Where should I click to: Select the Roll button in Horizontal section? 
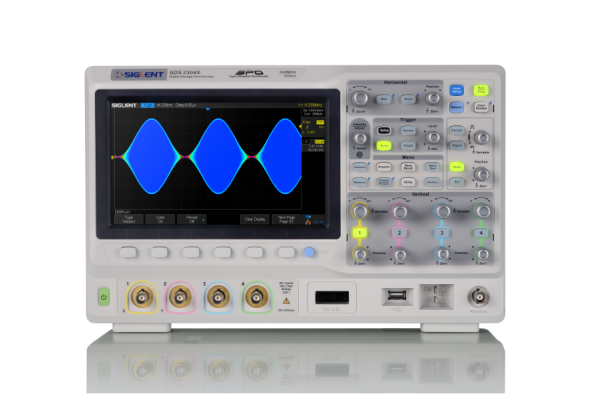[x=384, y=99]
